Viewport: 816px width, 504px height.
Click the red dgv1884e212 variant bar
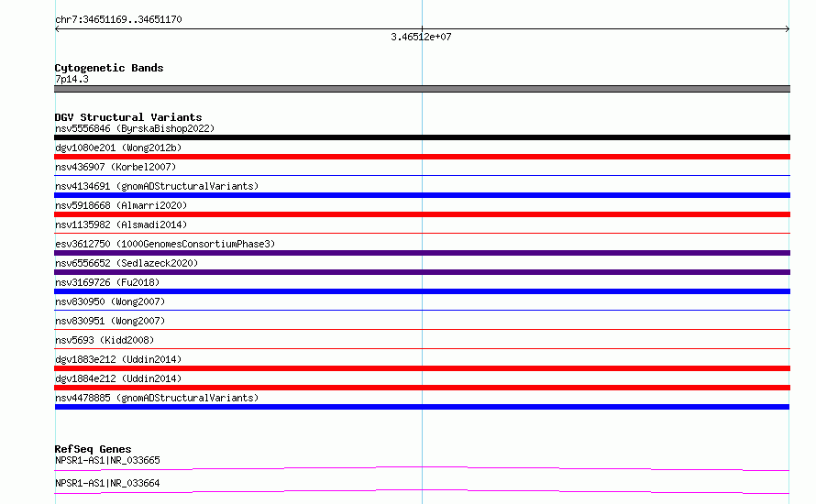coord(422,388)
